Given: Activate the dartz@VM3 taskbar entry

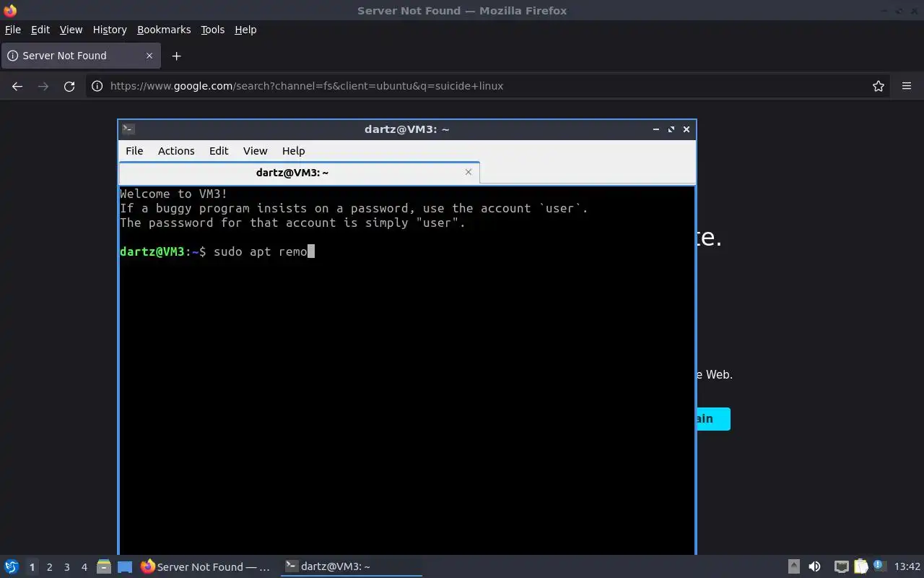Looking at the screenshot, I should pyautogui.click(x=351, y=567).
